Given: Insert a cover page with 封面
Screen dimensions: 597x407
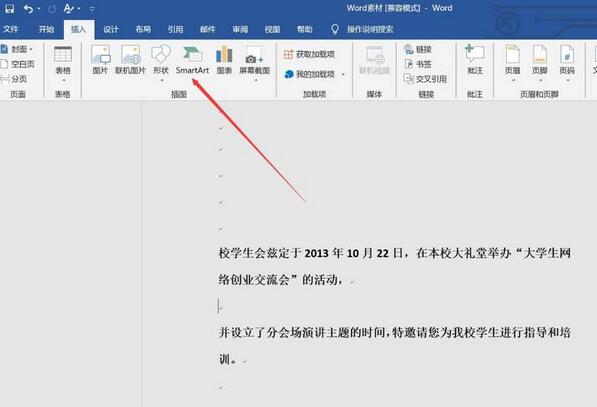Looking at the screenshot, I should pyautogui.click(x=17, y=49).
